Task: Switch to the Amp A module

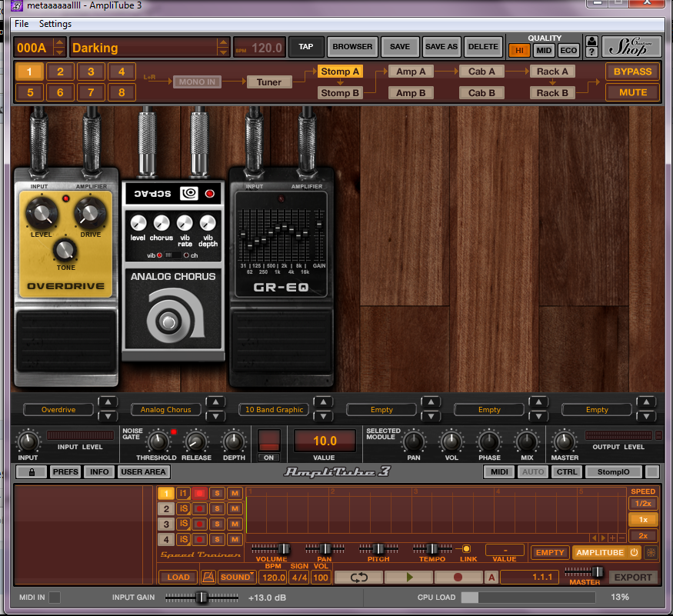Action: (411, 72)
